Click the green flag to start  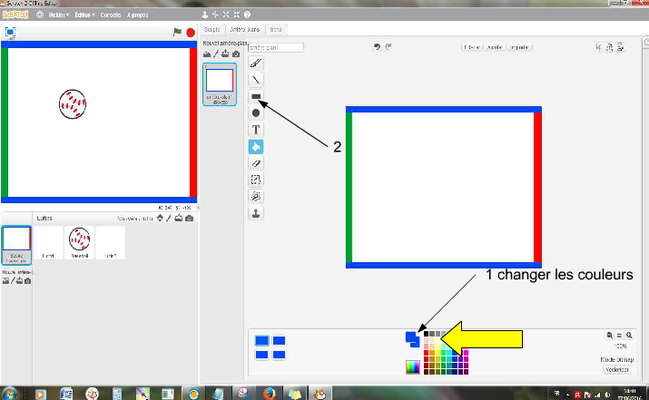[x=177, y=32]
